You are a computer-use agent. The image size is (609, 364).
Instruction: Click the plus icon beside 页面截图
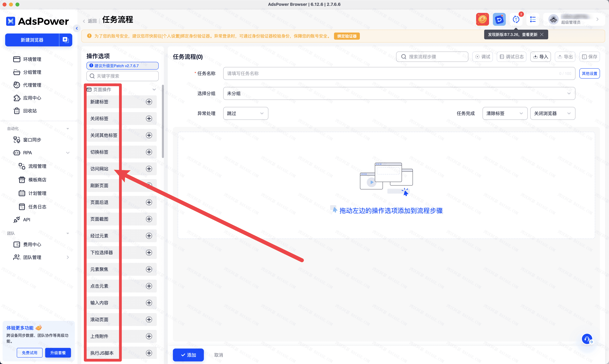click(x=149, y=219)
